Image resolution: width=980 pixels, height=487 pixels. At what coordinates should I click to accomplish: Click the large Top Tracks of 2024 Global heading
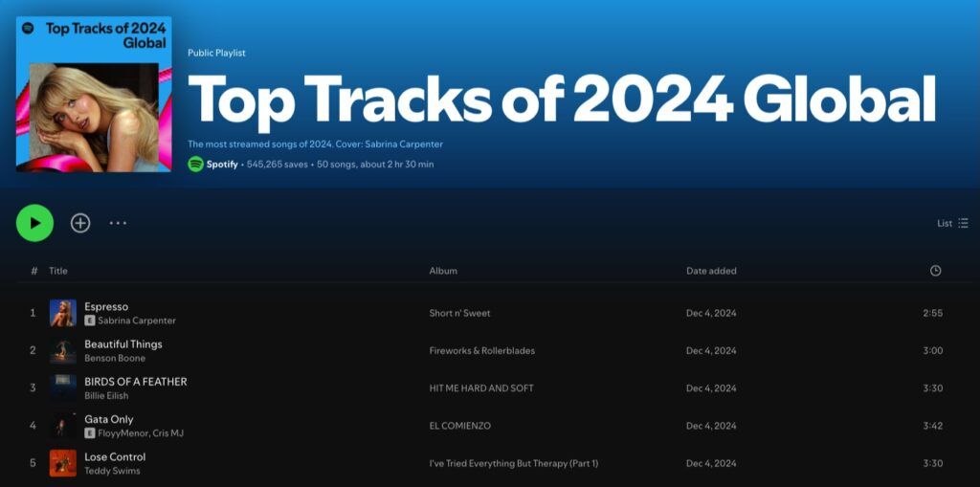click(562, 100)
